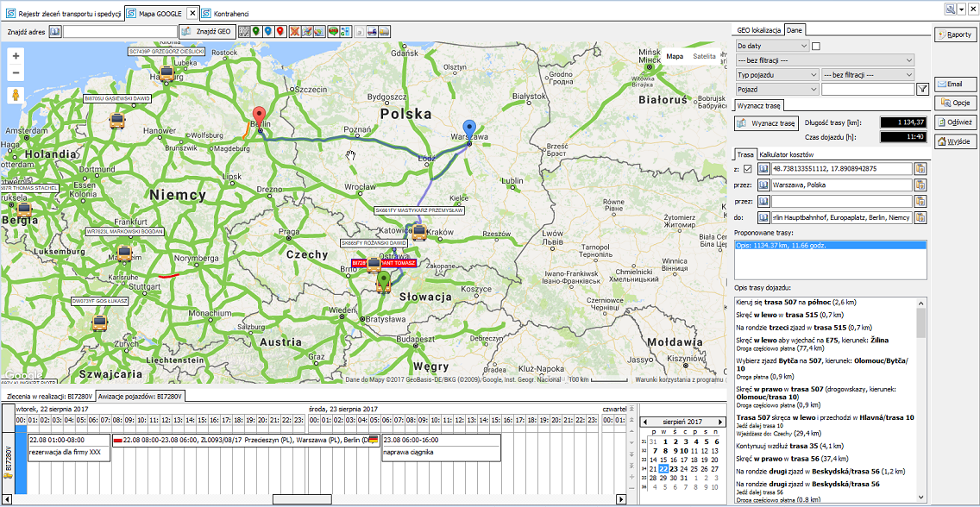Go to previous month in sierpień 2017 calendar

pos(647,422)
